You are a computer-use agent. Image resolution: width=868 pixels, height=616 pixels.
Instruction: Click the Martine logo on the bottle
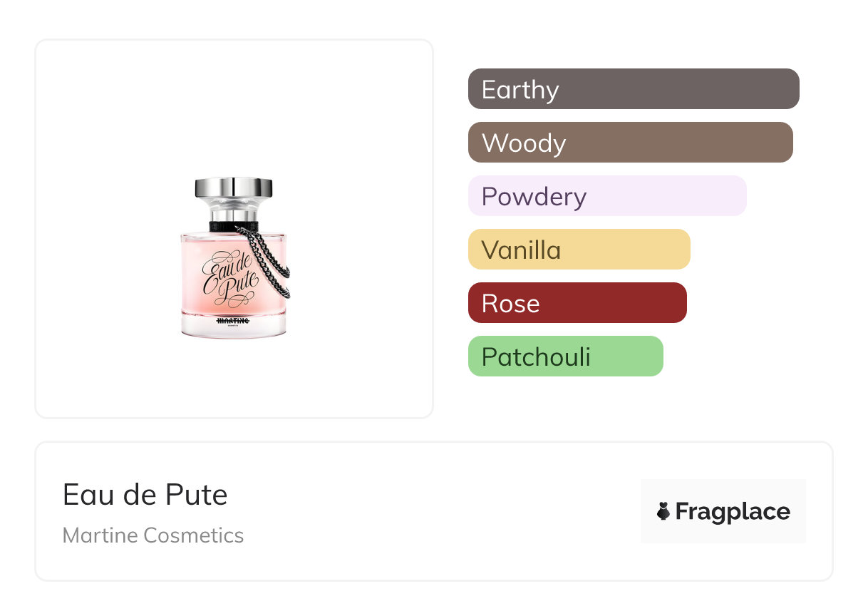(233, 322)
